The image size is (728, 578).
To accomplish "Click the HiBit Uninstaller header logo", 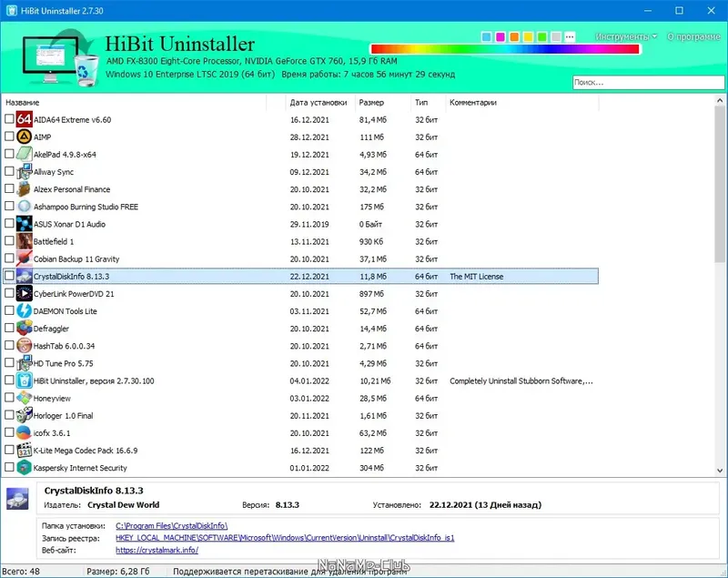I will (x=61, y=57).
